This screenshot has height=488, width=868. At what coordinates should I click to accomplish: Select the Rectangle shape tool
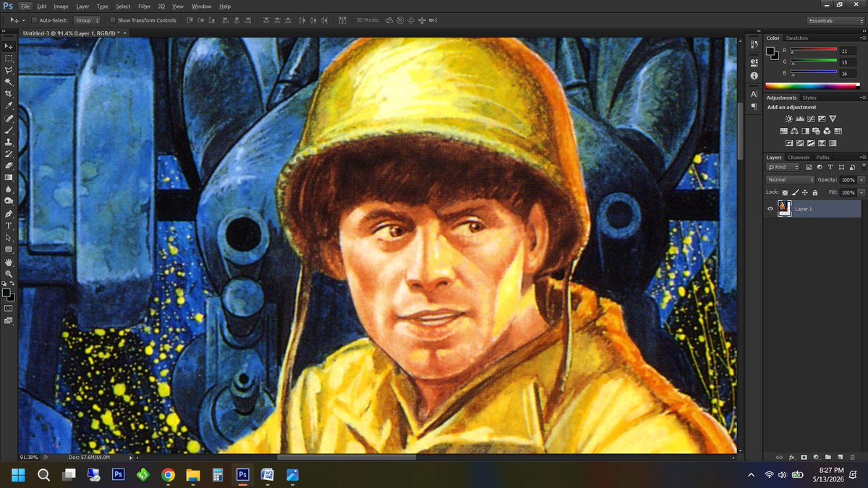[x=9, y=249]
